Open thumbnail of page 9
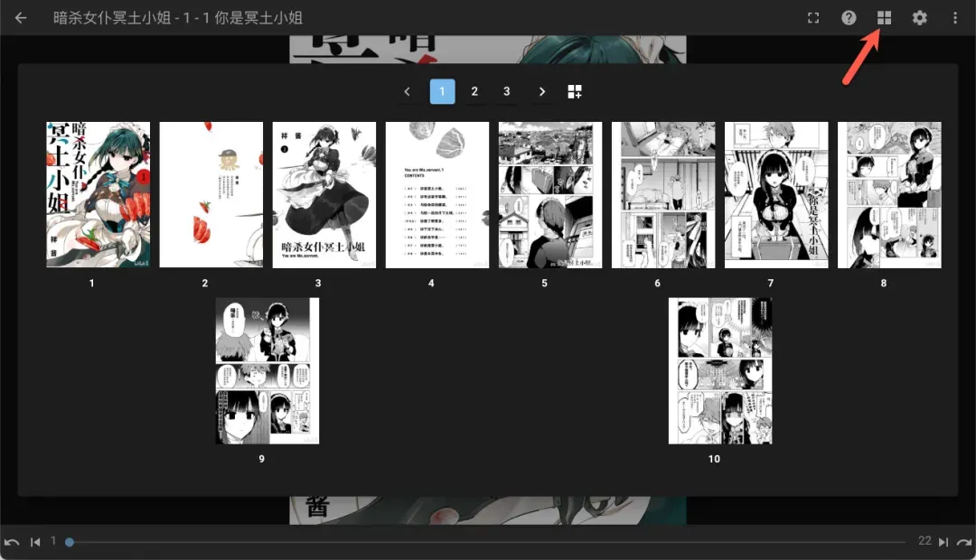The image size is (976, 560). [x=267, y=371]
